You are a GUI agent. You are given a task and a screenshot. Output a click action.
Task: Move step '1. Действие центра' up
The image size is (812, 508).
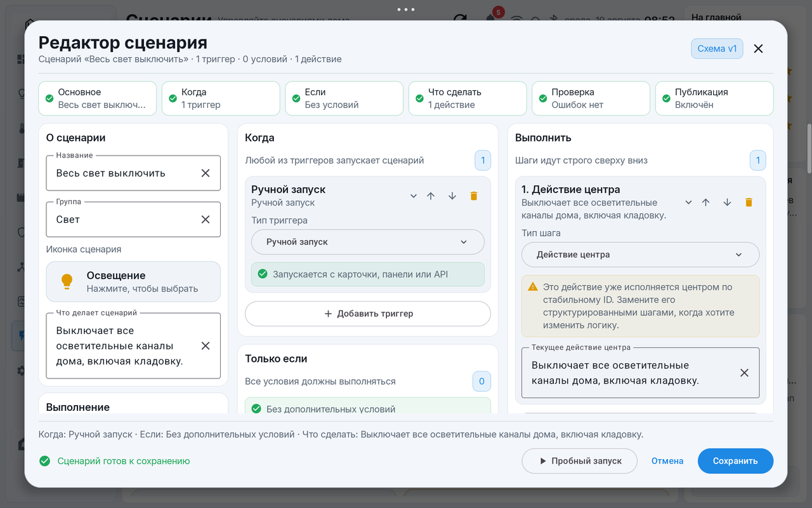point(705,202)
